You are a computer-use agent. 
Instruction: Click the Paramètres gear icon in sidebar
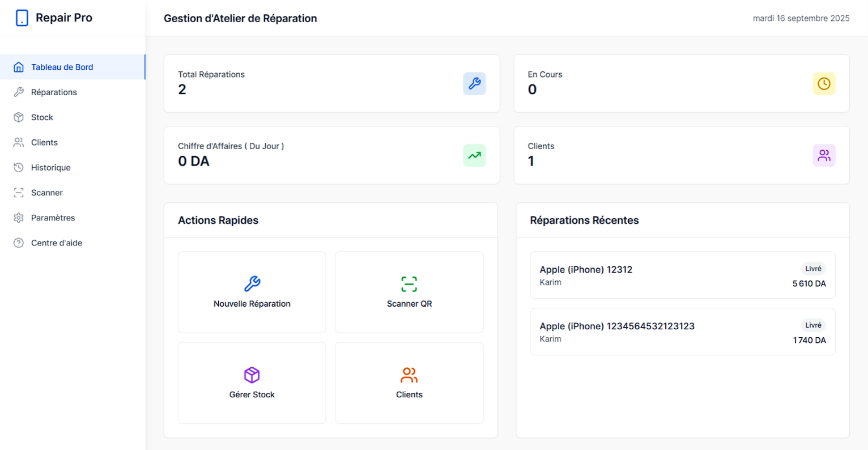click(x=19, y=218)
